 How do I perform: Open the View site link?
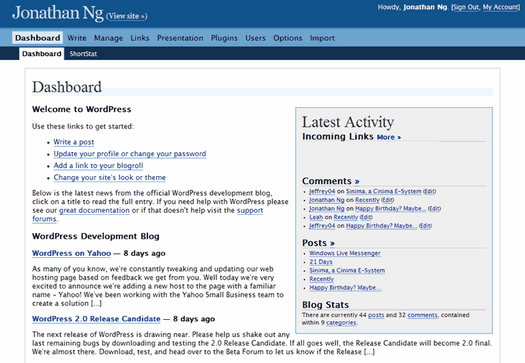point(127,16)
